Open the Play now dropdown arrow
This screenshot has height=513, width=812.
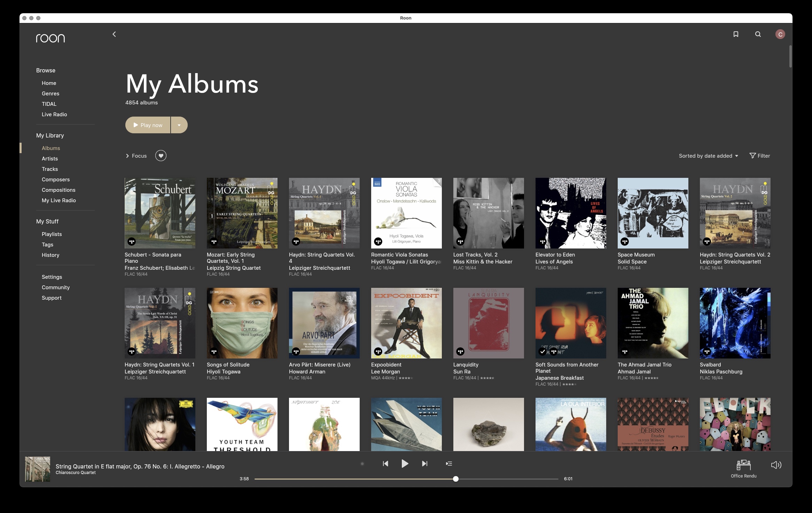[179, 125]
